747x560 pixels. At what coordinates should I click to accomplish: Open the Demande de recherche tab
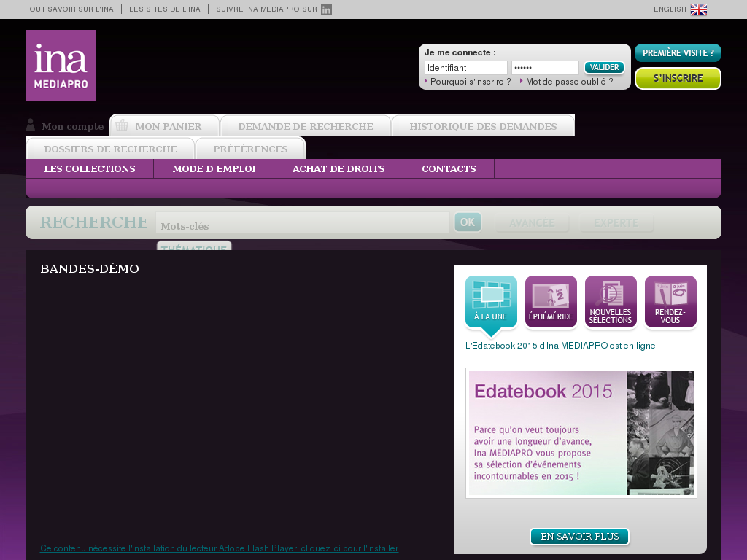coord(306,125)
